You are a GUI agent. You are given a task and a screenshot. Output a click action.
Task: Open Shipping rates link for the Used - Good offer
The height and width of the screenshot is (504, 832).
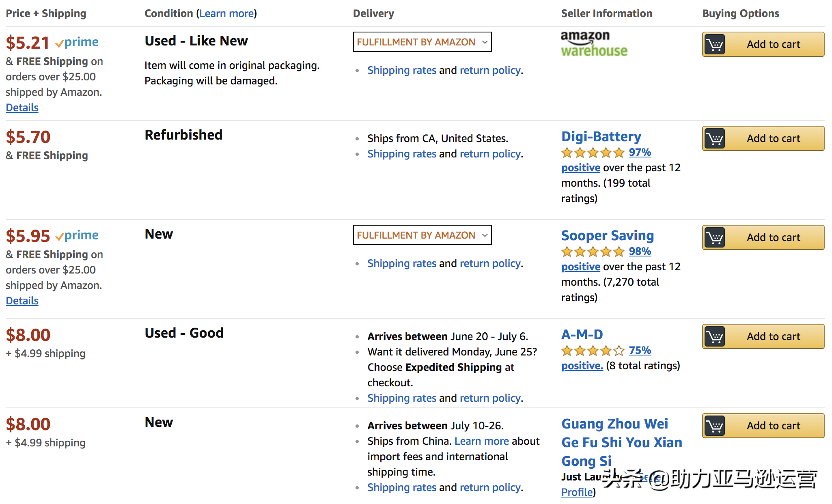pos(401,398)
